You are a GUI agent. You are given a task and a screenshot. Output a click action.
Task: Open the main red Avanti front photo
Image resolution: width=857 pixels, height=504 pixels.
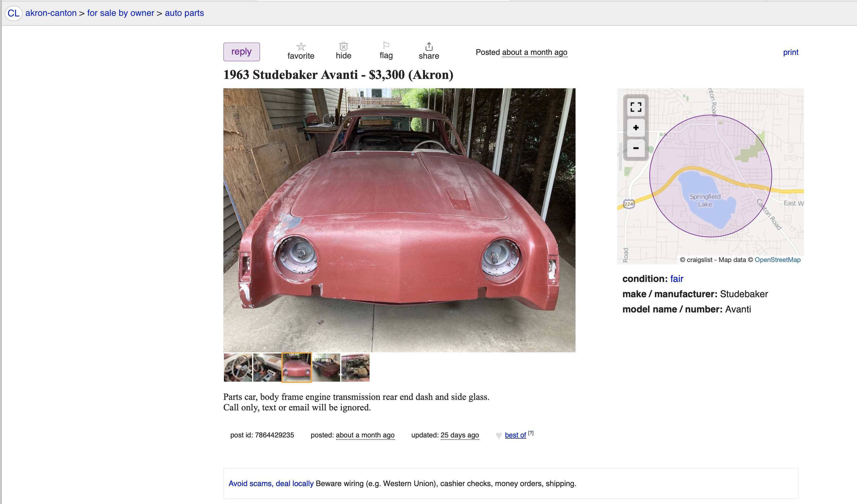pos(399,220)
